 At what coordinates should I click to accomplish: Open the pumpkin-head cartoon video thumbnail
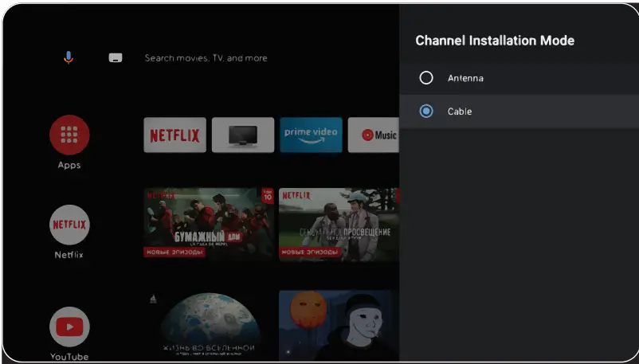click(339, 325)
